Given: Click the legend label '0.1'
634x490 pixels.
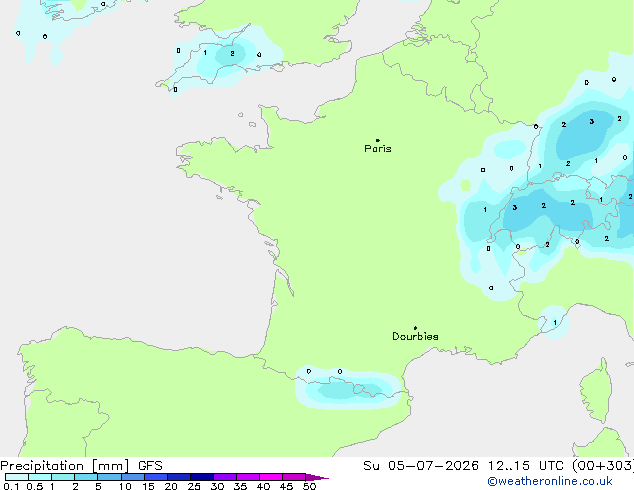Looking at the screenshot, I should click(x=11, y=486).
